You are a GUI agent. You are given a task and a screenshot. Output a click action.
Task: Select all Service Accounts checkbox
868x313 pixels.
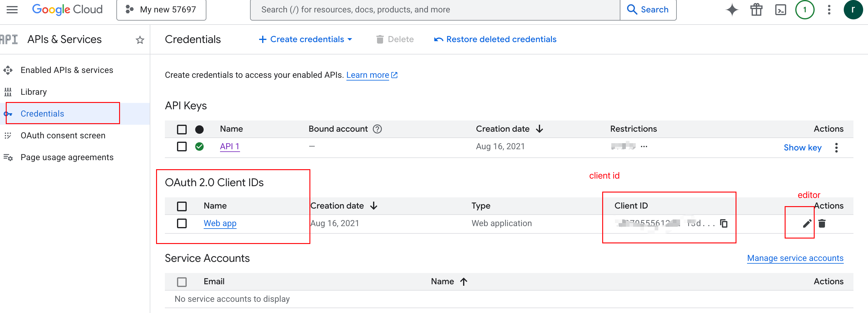click(x=182, y=282)
